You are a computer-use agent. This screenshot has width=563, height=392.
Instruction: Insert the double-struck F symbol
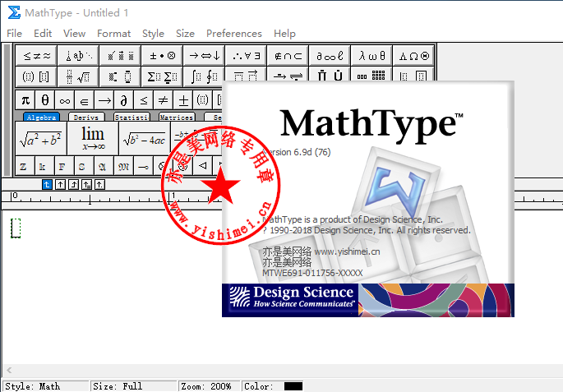coord(65,166)
